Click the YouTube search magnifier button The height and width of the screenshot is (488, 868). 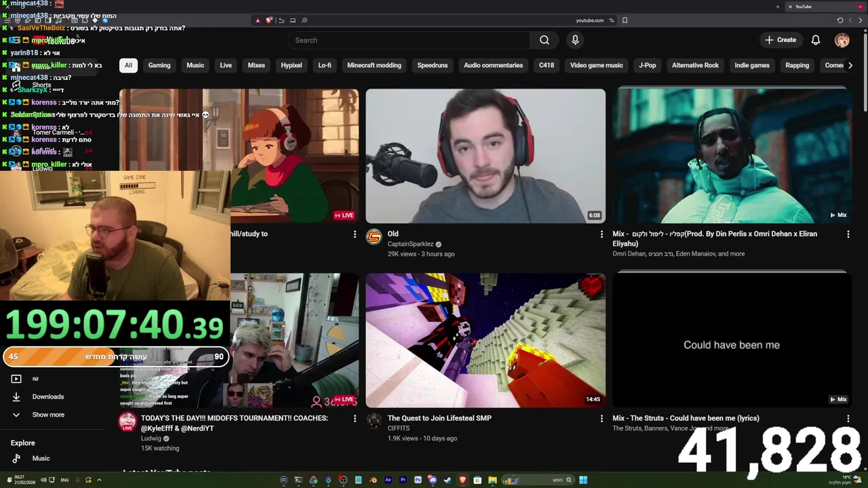click(544, 40)
